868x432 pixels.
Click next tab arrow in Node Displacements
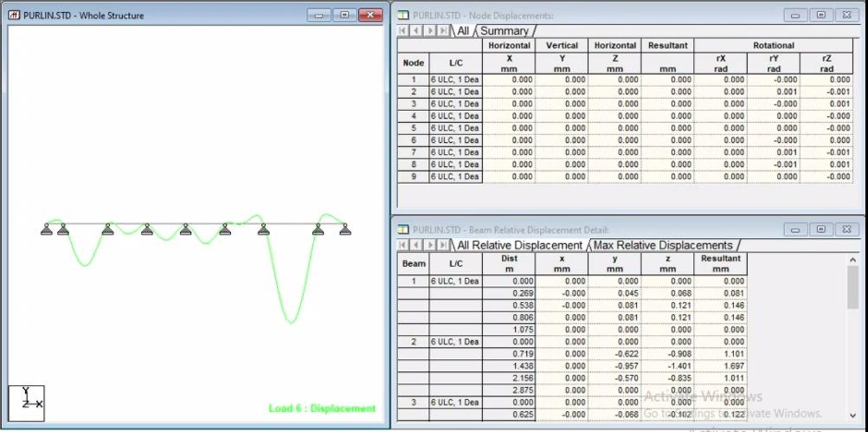click(429, 31)
